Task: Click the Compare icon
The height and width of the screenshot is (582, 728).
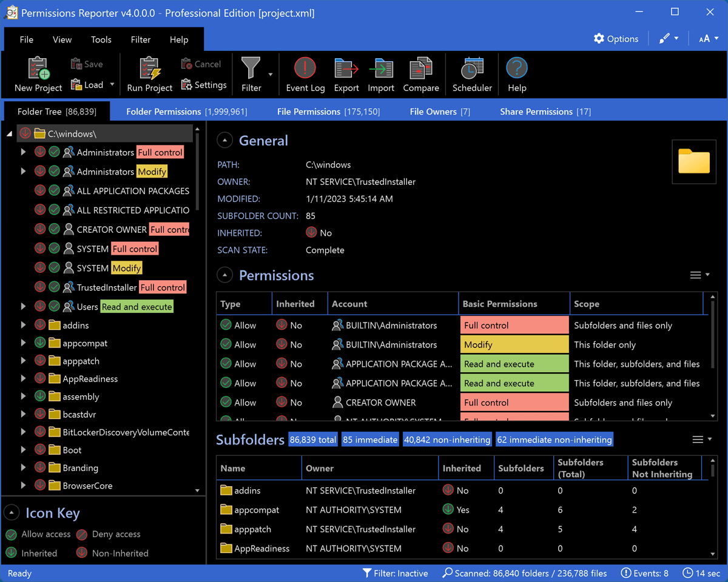Action: tap(420, 68)
